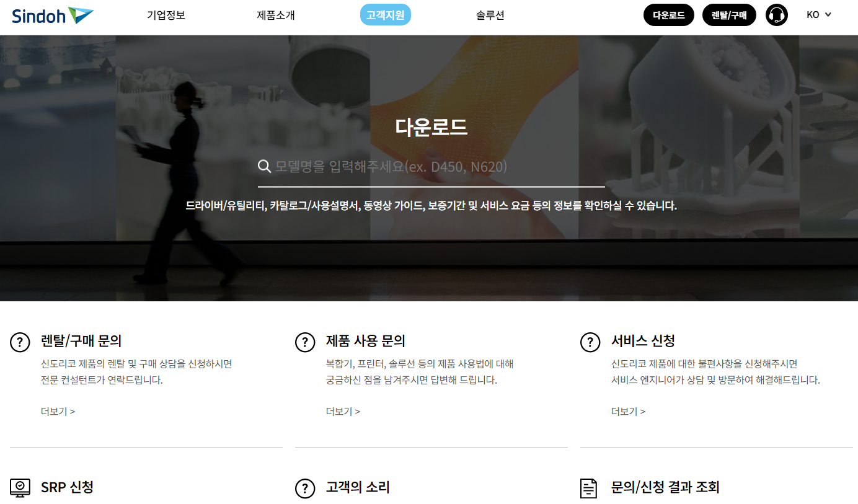Viewport: 858px width, 504px height.
Task: Click the 렌탈/구매 header button
Action: 729,14
